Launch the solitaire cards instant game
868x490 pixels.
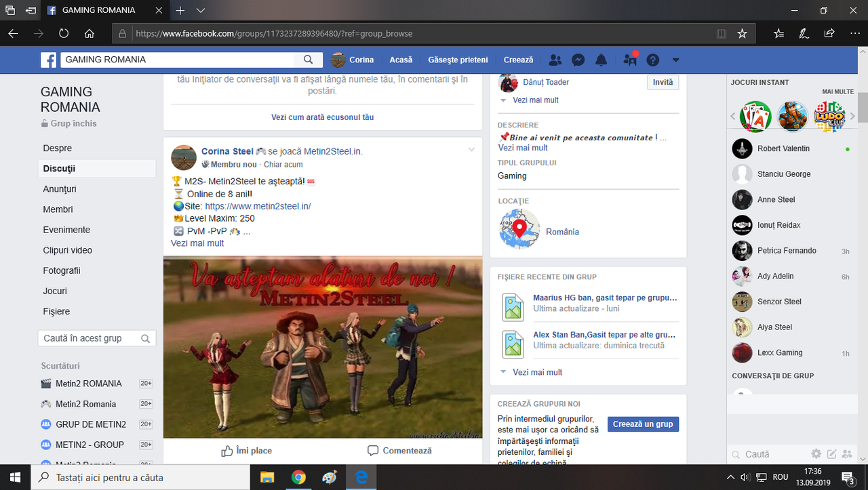[755, 117]
